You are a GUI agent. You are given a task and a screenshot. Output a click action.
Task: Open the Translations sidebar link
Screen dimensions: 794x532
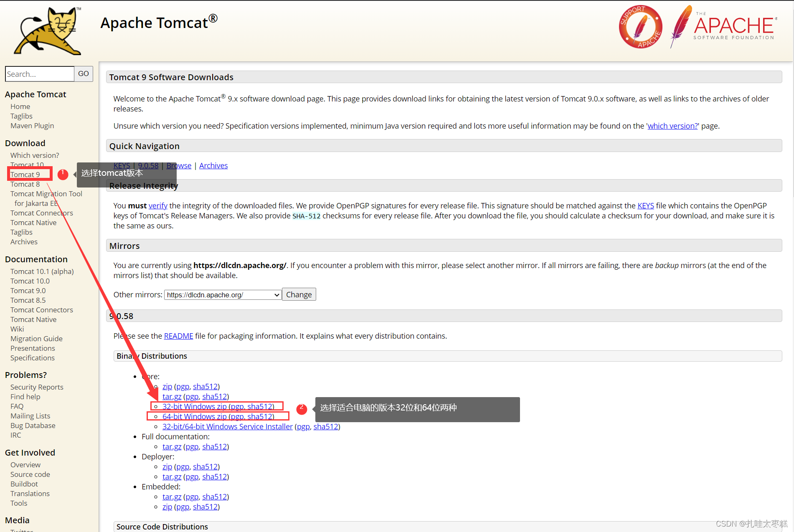pyautogui.click(x=30, y=494)
